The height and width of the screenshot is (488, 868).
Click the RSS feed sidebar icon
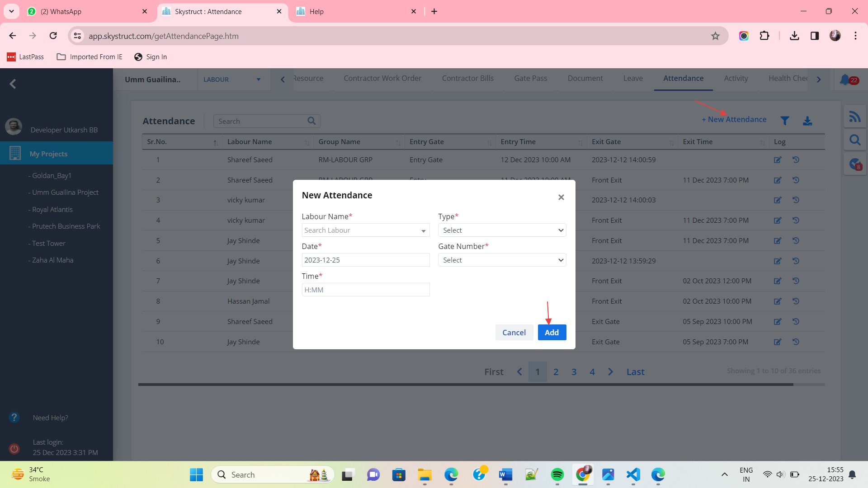click(x=854, y=117)
